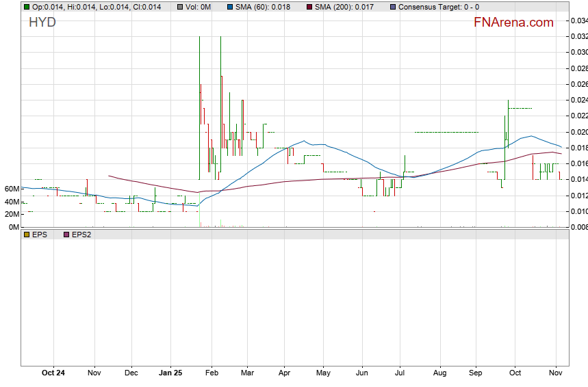588x387 pixels.
Task: Click the SMA (60): 0.018 legend text
Action: 262,7
